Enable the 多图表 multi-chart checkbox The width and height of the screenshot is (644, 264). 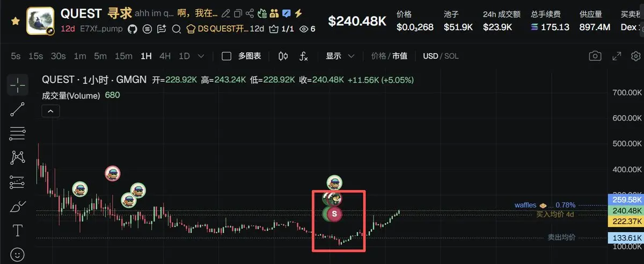[226, 56]
